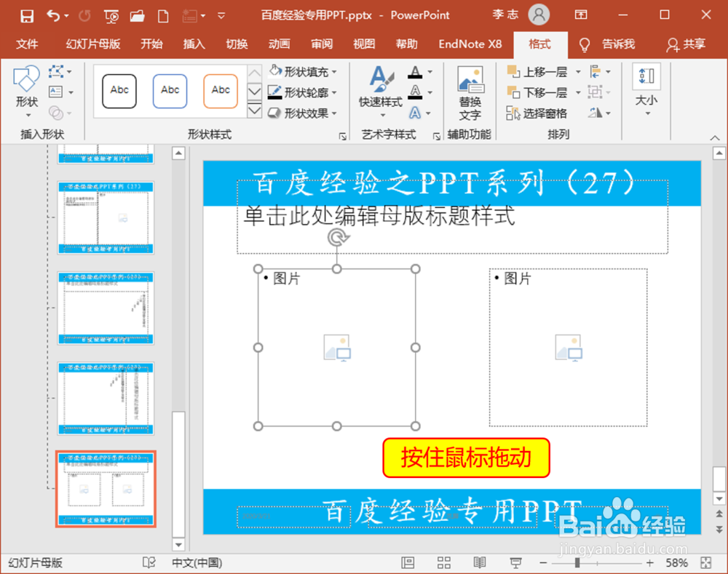The height and width of the screenshot is (574, 728).
Task: Switch to the 动画 tab
Action: coord(279,44)
